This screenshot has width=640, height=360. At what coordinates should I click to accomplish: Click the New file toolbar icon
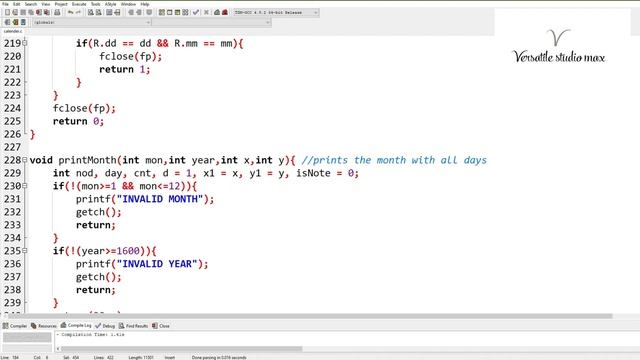click(x=7, y=12)
